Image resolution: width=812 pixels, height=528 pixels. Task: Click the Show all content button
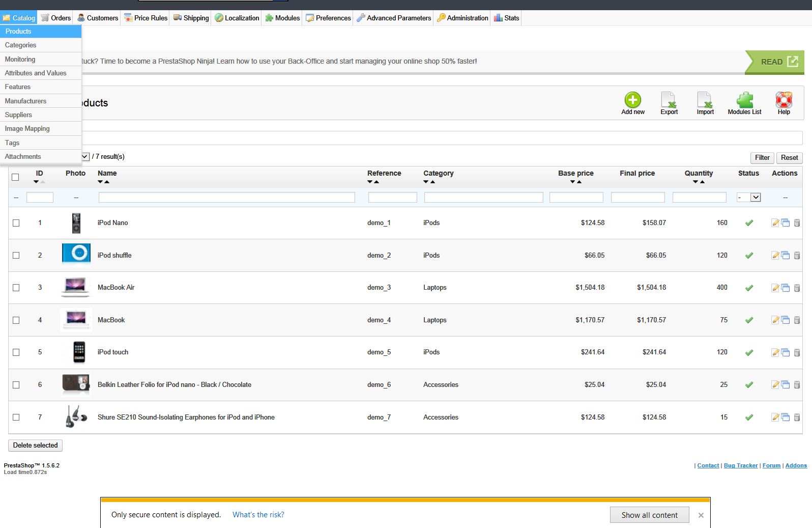(649, 515)
